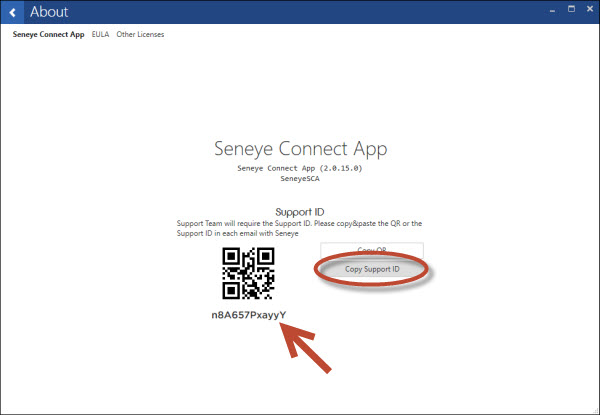Click the Support ID heading
Viewport: 600px width, 415px height.
[x=300, y=212]
